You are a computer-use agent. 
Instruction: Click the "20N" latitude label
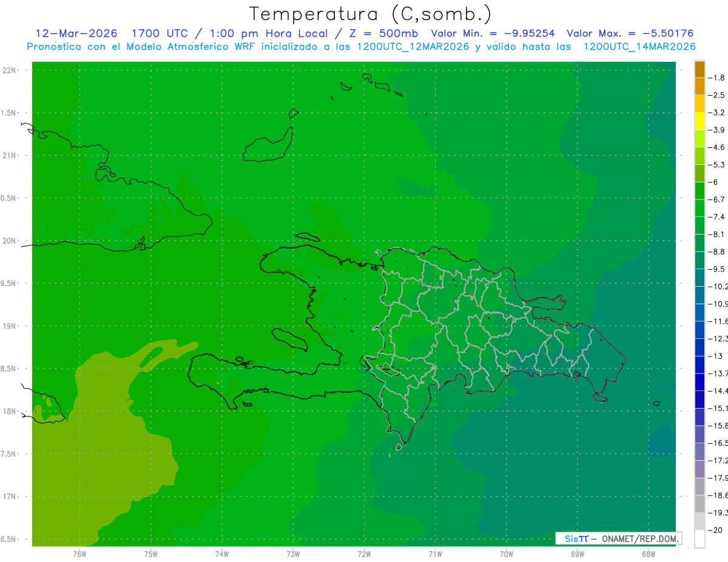9,241
